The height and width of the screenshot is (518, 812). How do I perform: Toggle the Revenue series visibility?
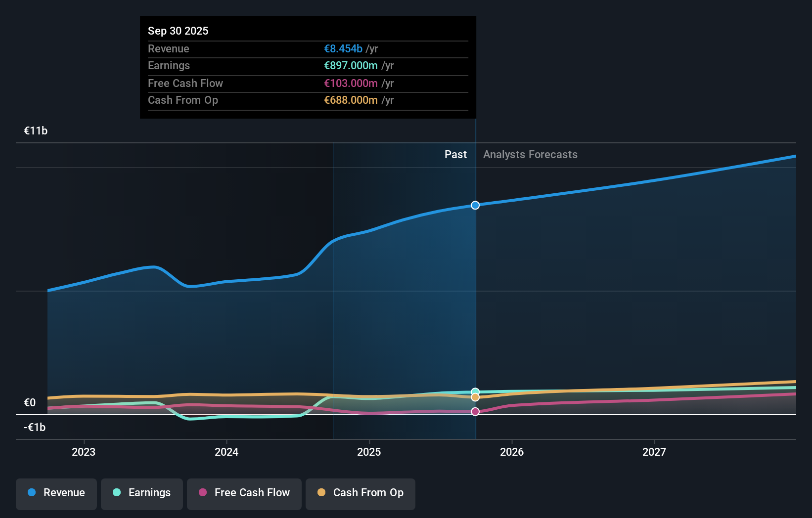[x=56, y=493]
